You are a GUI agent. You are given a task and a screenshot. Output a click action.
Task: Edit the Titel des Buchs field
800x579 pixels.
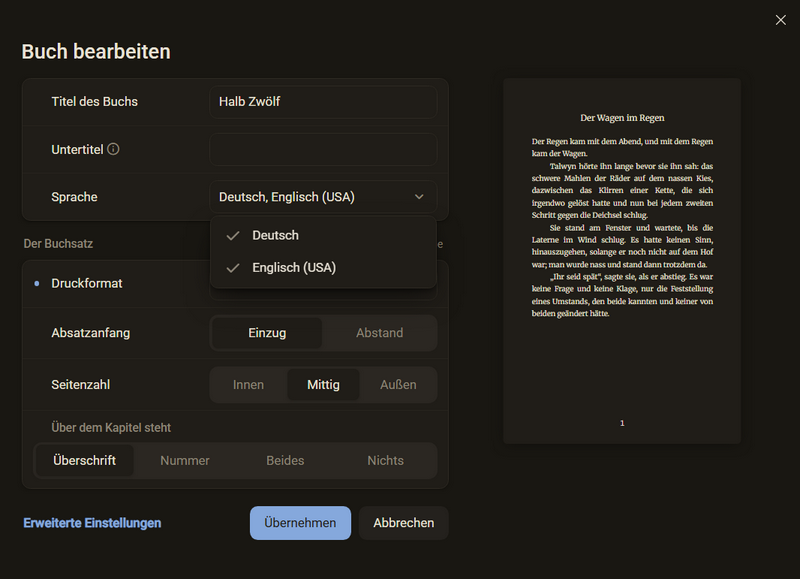323,102
